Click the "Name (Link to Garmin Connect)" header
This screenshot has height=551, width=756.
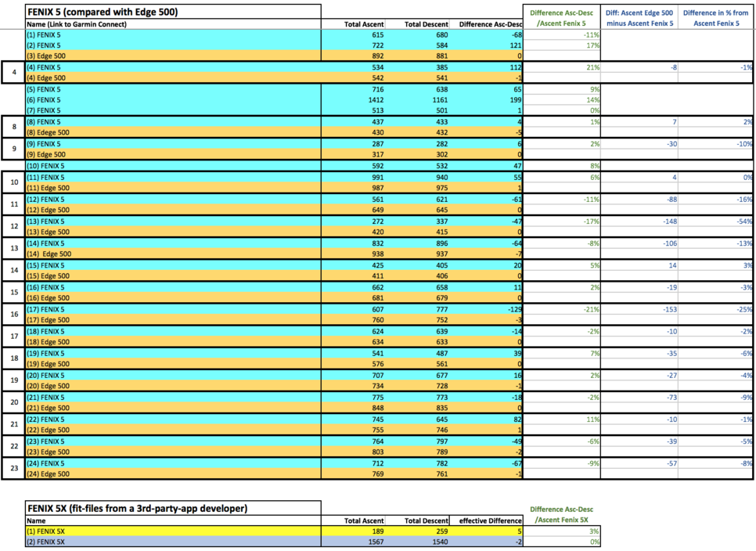point(77,24)
